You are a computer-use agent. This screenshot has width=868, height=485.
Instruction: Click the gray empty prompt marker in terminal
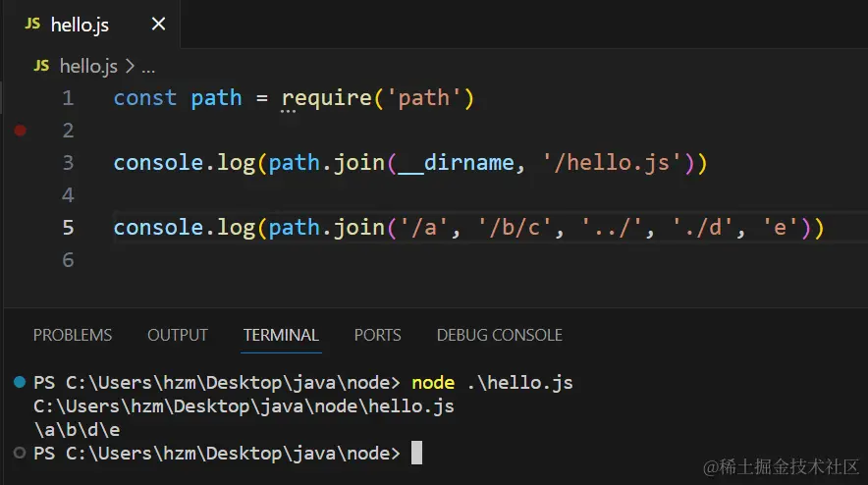point(20,453)
